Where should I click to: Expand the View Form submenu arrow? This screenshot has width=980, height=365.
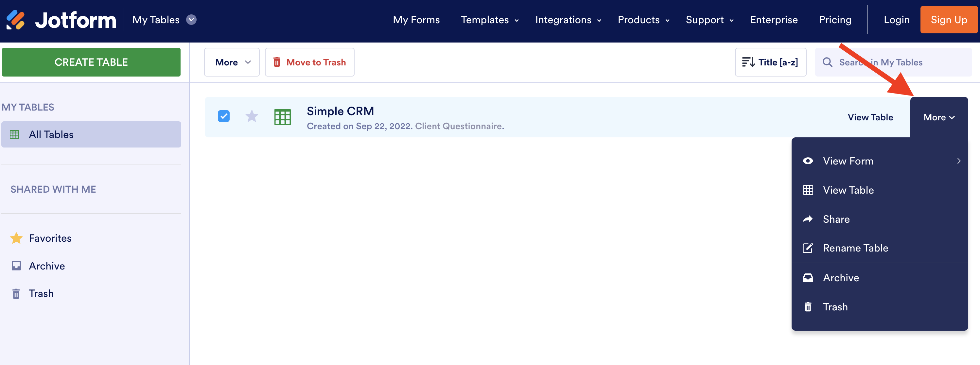click(x=959, y=161)
